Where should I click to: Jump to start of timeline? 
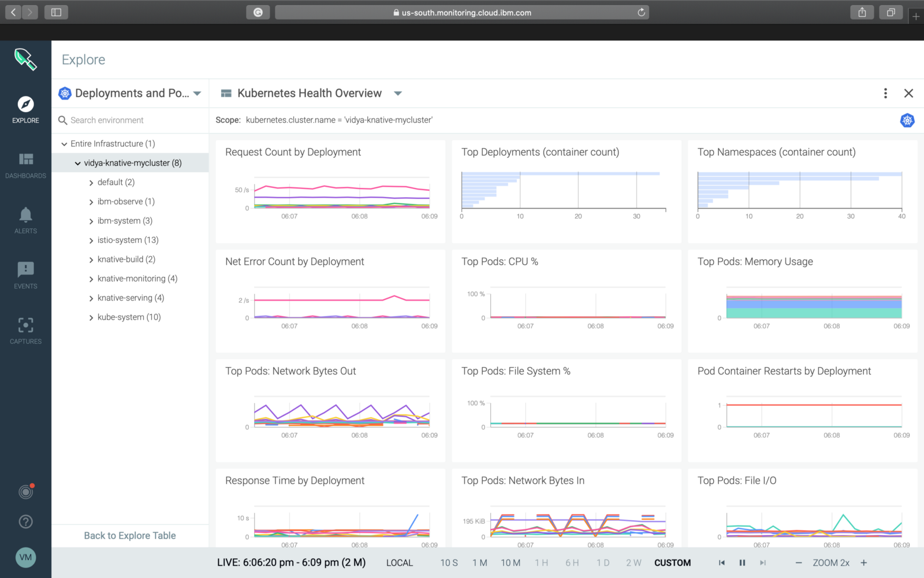[721, 562]
